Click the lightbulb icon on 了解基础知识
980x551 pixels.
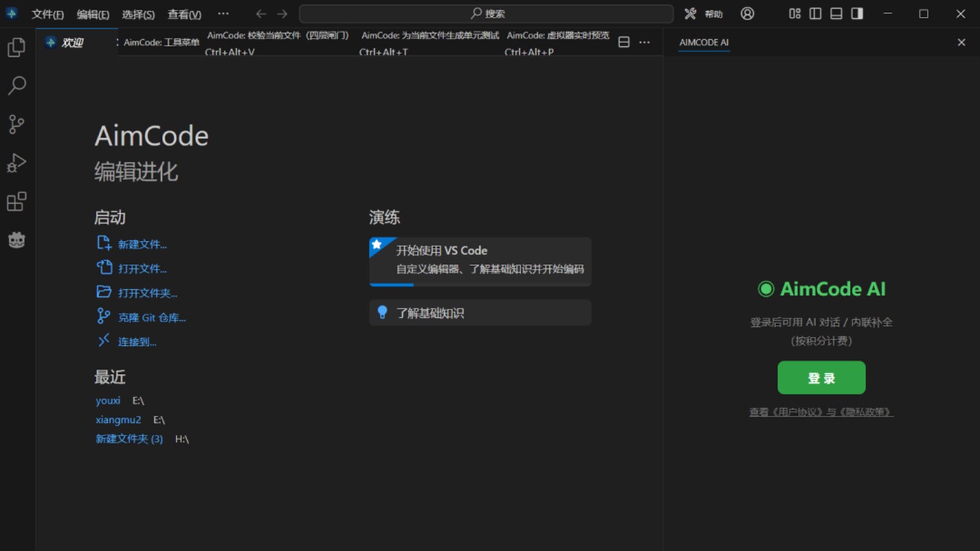pos(382,312)
